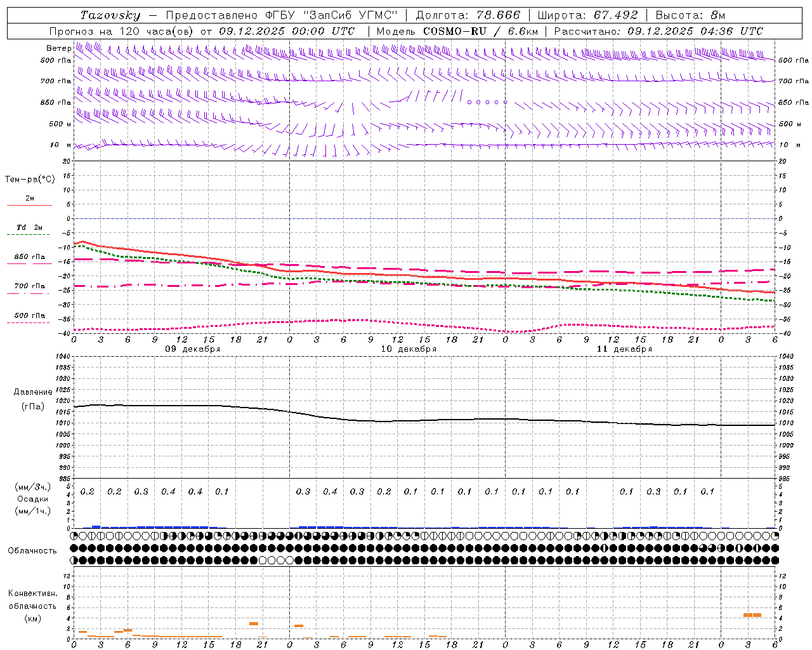Viewport: 812px width, 650px height.
Task: Click the "Конвективн." convective cloud label
Action: 32,594
